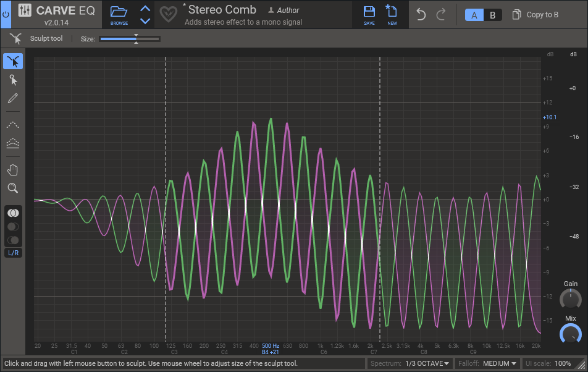The height and width of the screenshot is (372, 588).
Task: Select the node pointer tool
Action: (x=13, y=80)
